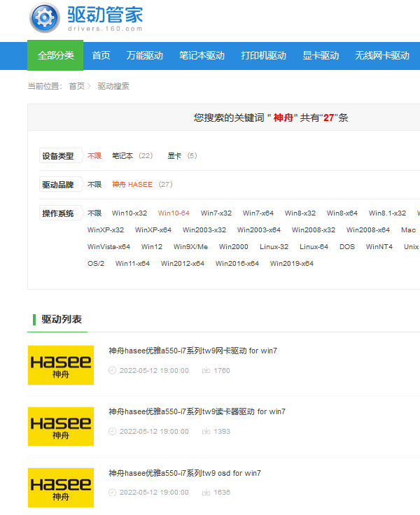Image resolution: width=420 pixels, height=515 pixels.
Task: Click the download icon beside the 1636 count
Action: 206,492
